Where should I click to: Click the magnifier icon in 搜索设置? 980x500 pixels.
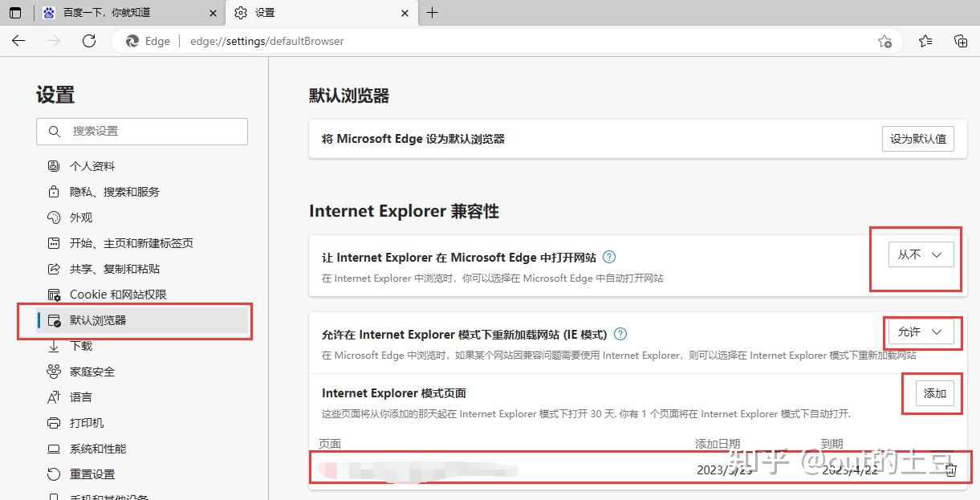55,131
